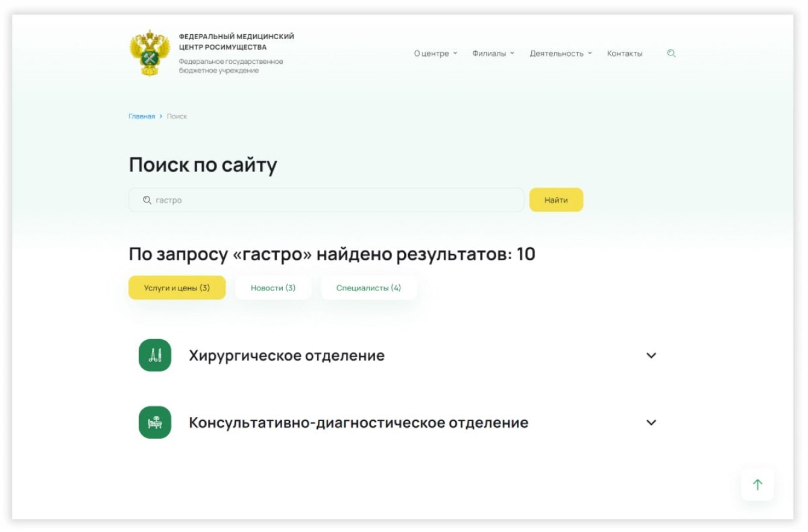Expand the Консультативно-диагностическое отделение chevron
The width and height of the screenshot is (808, 532).
[651, 422]
